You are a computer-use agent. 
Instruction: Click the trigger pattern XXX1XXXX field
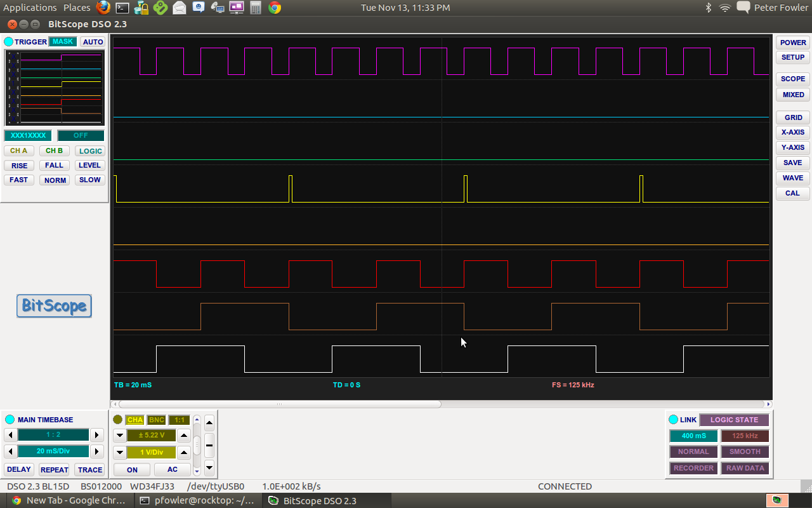[28, 135]
